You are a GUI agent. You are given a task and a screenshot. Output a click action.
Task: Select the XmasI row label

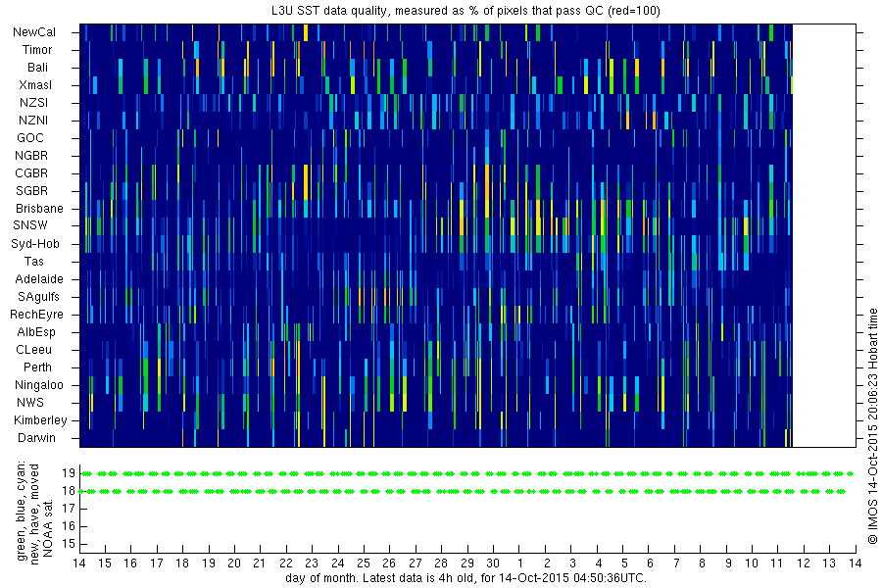35,85
